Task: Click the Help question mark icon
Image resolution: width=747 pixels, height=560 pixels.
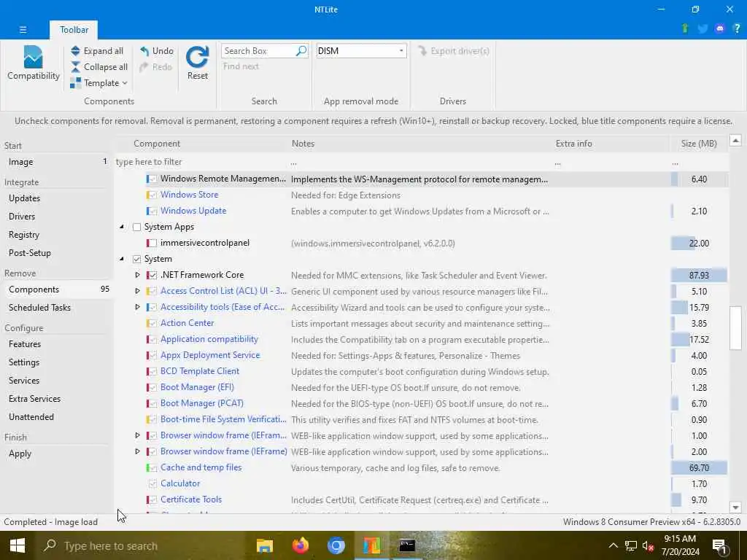Action: click(x=737, y=28)
